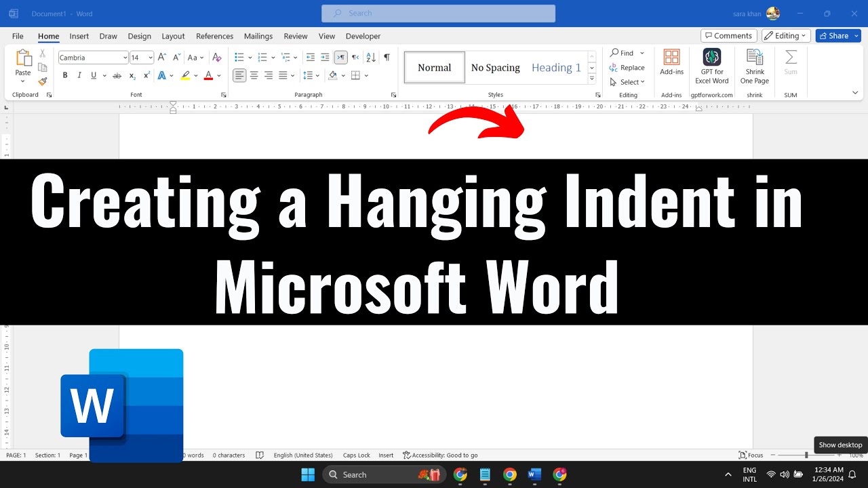
Task: Open the font size 14 dropdown
Action: click(151, 58)
